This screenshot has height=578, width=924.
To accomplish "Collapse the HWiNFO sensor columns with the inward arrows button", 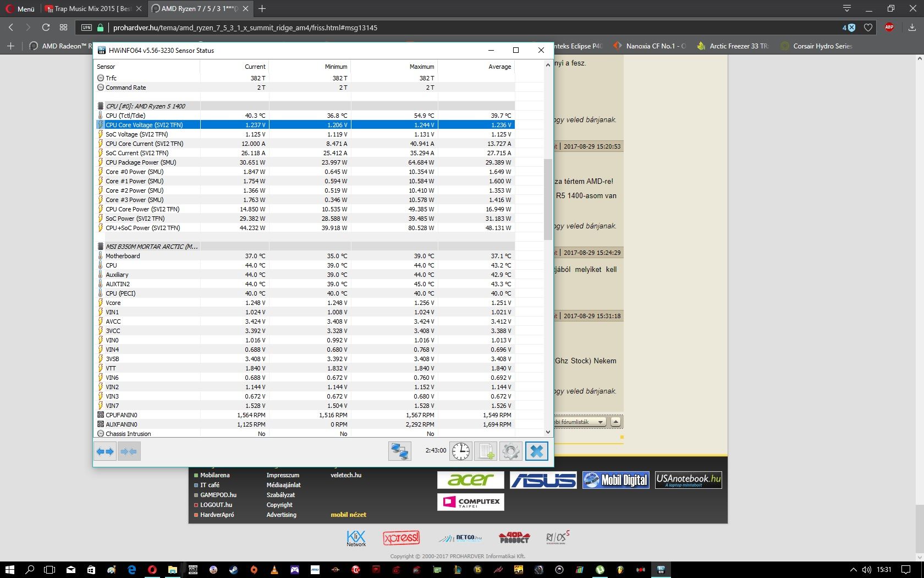I will click(129, 451).
